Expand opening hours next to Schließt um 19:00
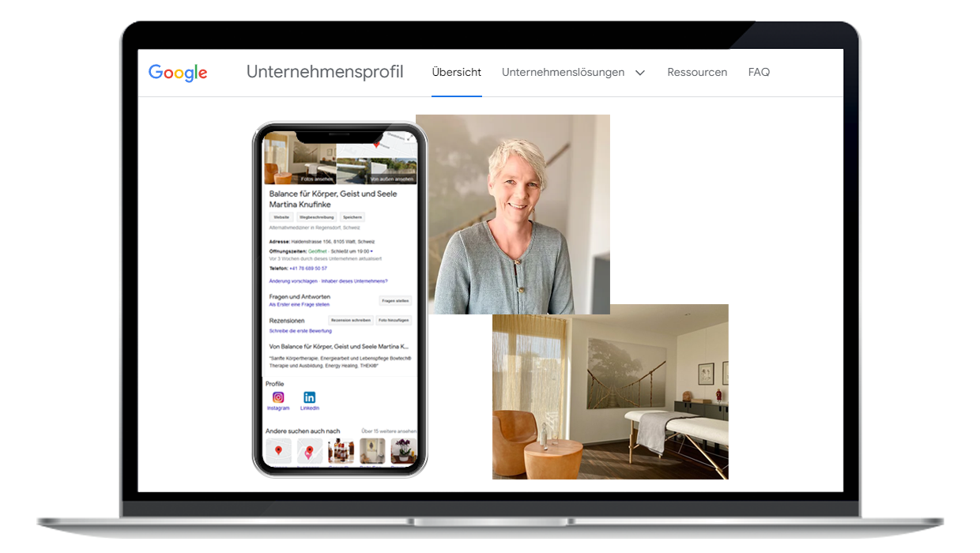980x553 pixels. coord(372,250)
